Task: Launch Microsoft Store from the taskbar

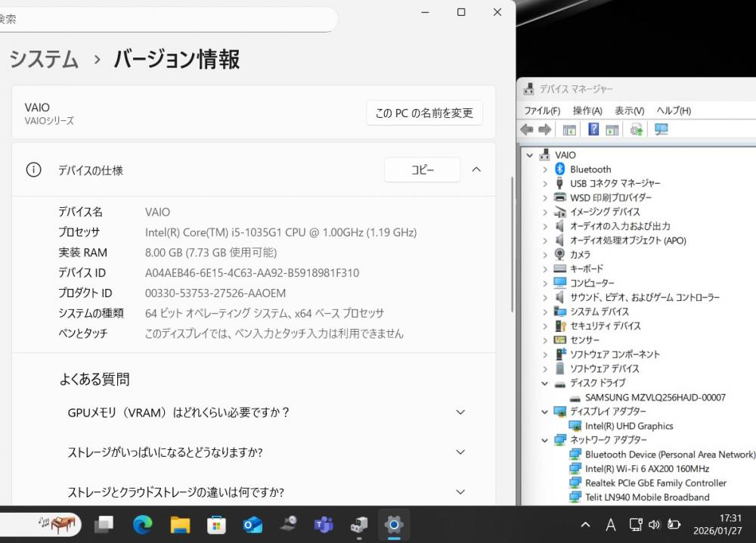Action: pyautogui.click(x=216, y=524)
